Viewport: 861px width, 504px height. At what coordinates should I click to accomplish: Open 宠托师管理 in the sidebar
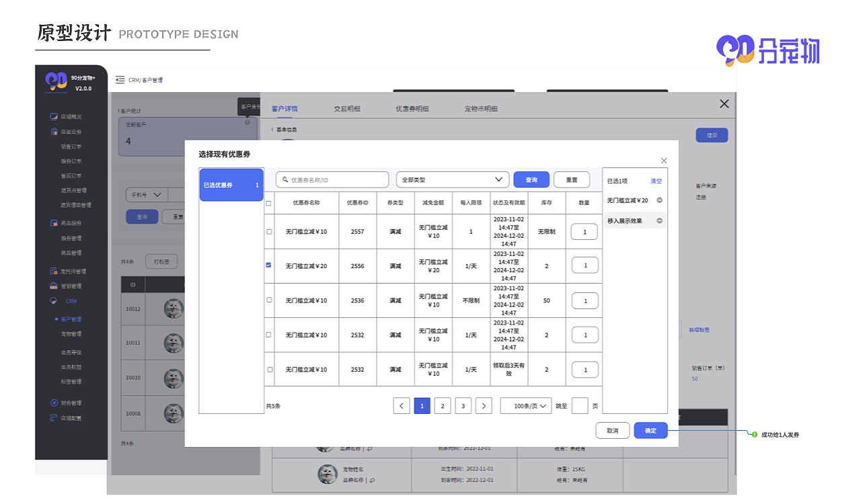tap(68, 271)
